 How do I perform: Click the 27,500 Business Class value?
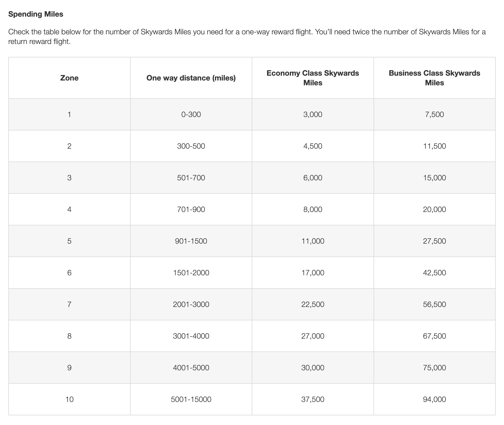[x=435, y=241]
